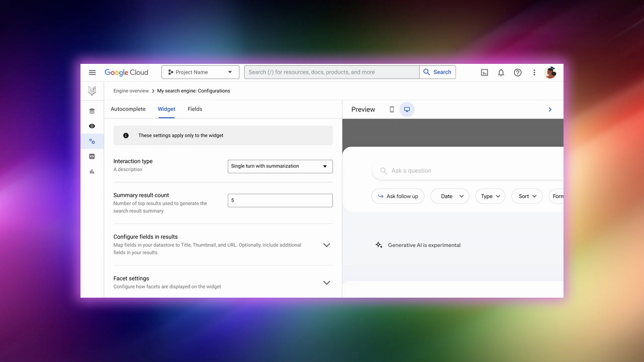Open the more options vertical dots menu
The height and width of the screenshot is (362, 644).
(534, 72)
